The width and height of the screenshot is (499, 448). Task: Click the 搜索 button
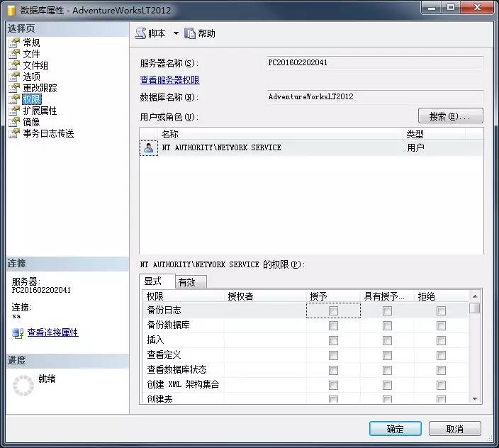click(x=451, y=116)
